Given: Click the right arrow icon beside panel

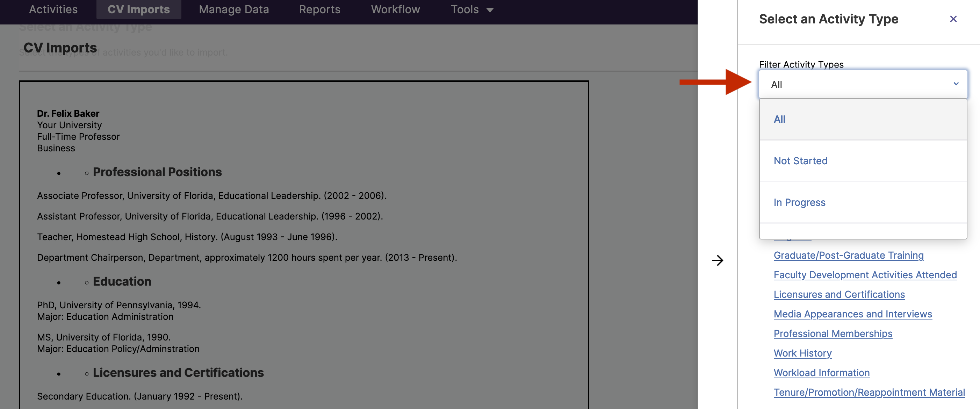Looking at the screenshot, I should click(718, 260).
